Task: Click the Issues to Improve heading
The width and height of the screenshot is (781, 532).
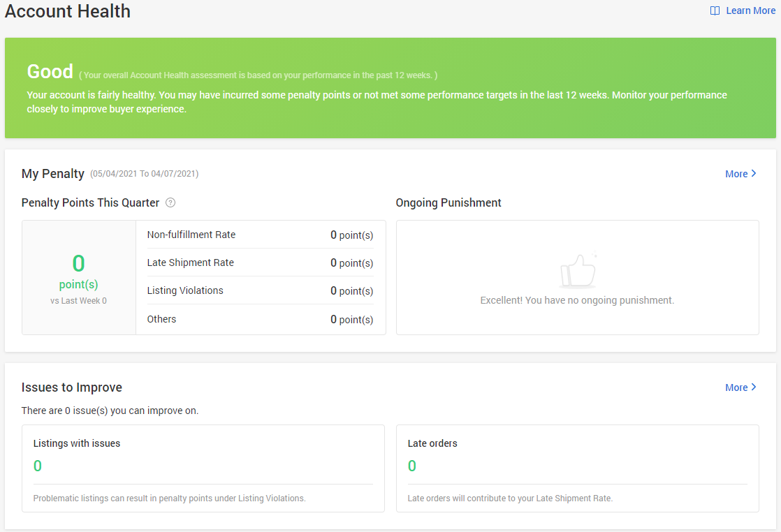Action: pos(72,387)
